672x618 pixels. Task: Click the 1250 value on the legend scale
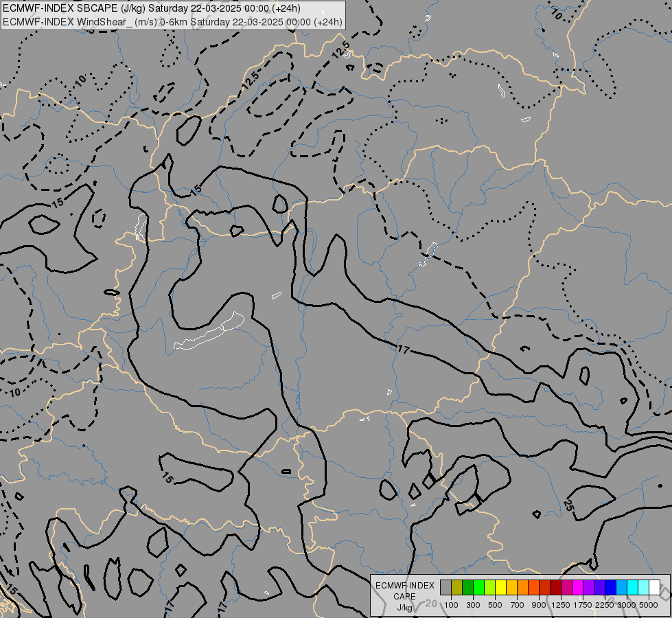coord(561,605)
